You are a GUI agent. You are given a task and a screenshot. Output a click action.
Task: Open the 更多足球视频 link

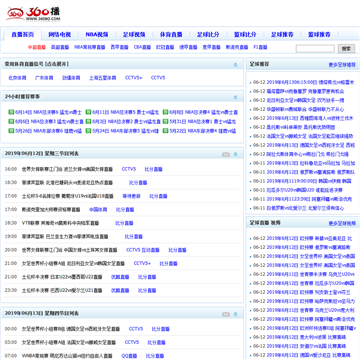point(342,223)
